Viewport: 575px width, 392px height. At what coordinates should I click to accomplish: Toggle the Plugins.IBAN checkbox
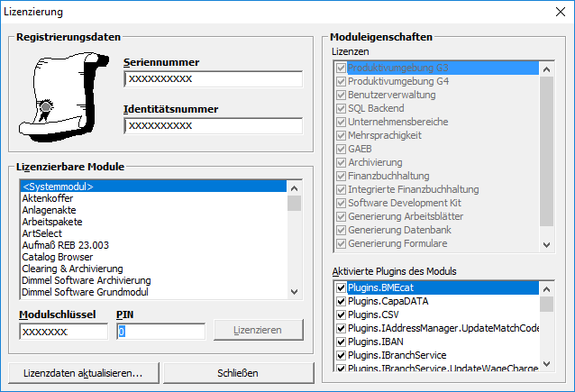(341, 342)
